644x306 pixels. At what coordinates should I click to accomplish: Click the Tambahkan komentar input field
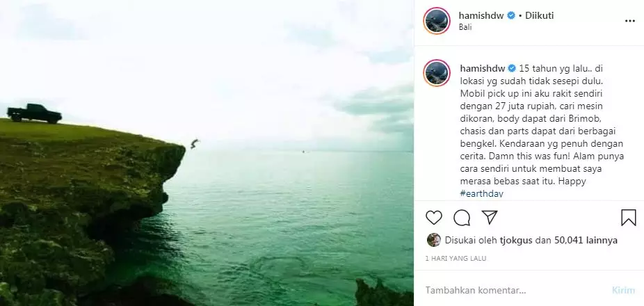click(515, 291)
